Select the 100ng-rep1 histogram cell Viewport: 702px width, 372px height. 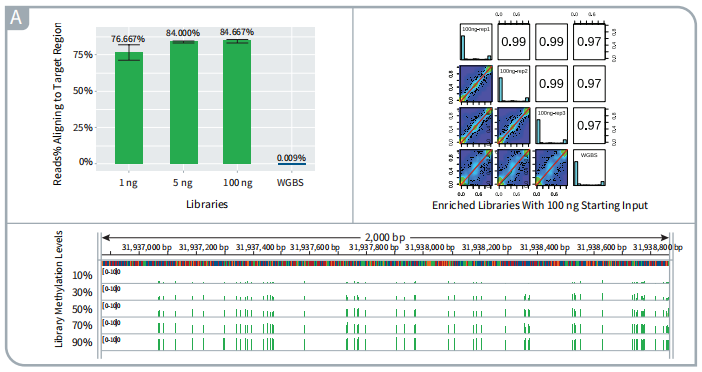point(476,42)
